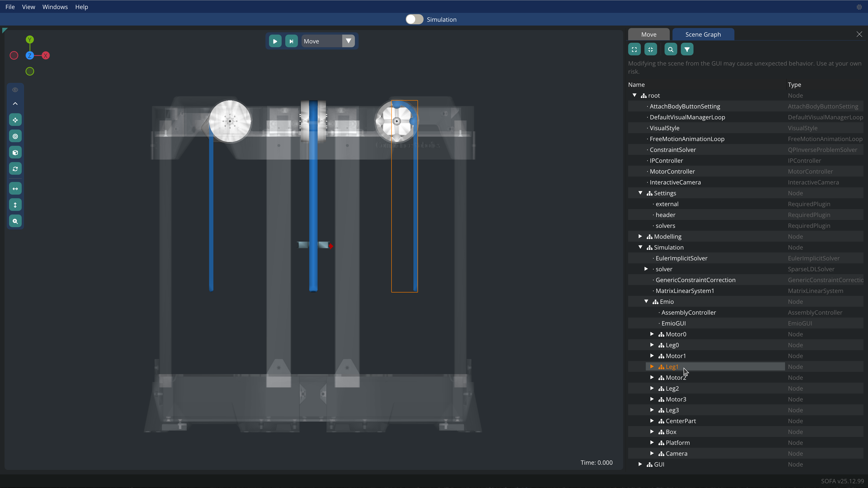Toggle the Simulation switch on
868x488 pixels.
click(414, 19)
